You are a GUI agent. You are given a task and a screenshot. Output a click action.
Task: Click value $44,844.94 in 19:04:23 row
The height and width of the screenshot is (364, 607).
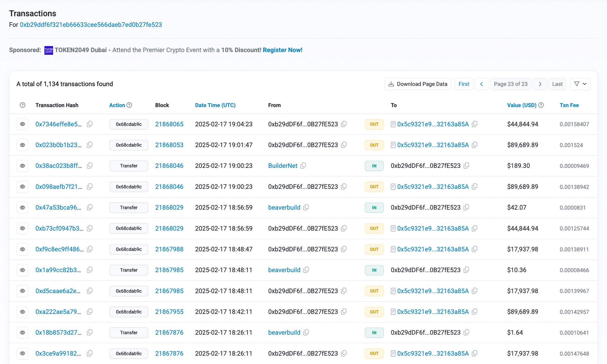(x=523, y=124)
